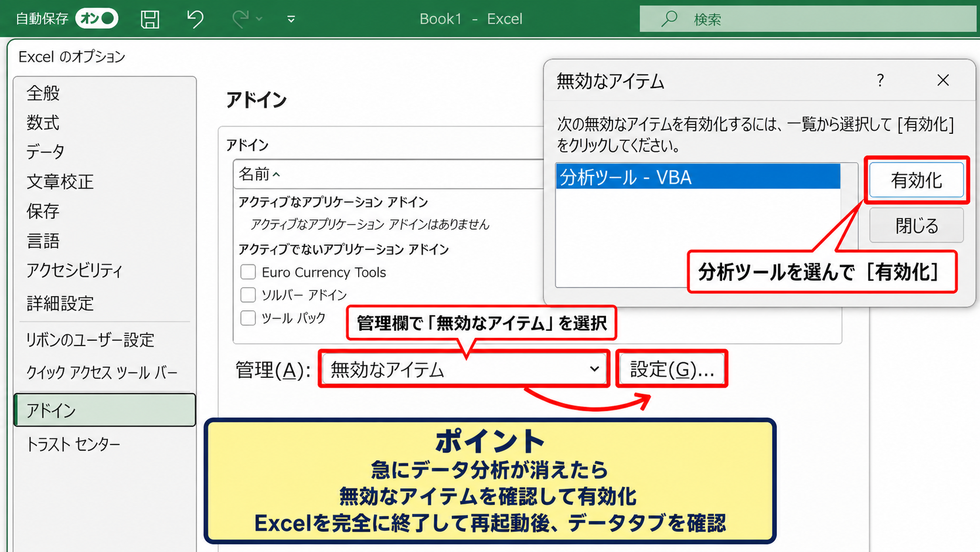The image size is (980, 552).
Task: Check the Euro Currency Tools checkbox
Action: [x=248, y=272]
